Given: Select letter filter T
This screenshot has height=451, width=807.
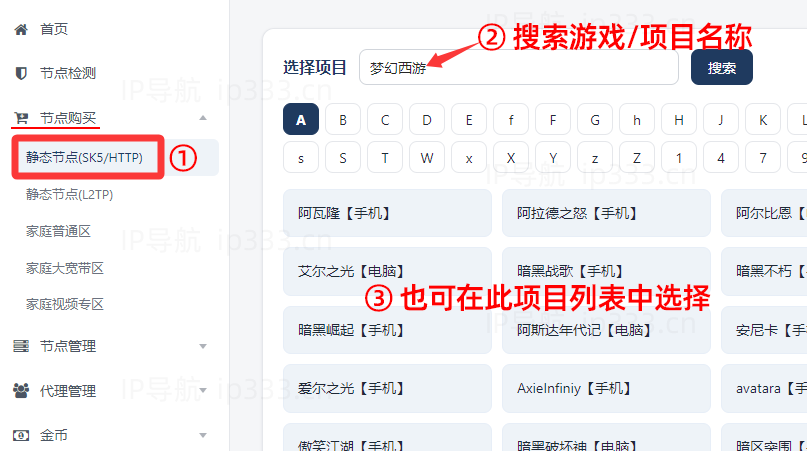Looking at the screenshot, I should click(x=385, y=158).
